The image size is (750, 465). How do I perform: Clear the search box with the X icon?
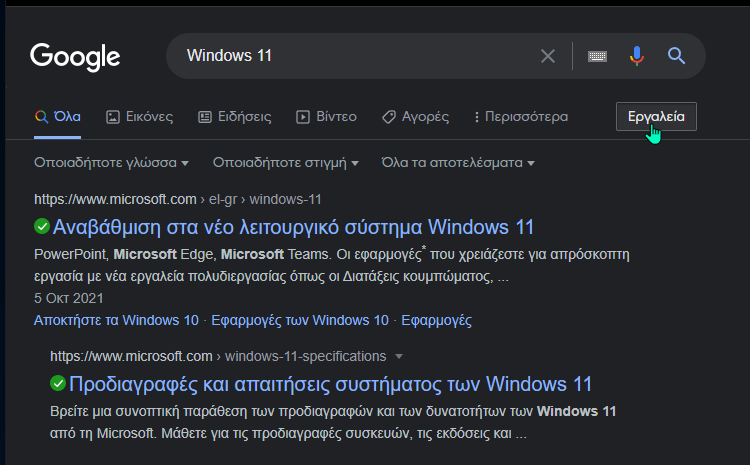[548, 56]
